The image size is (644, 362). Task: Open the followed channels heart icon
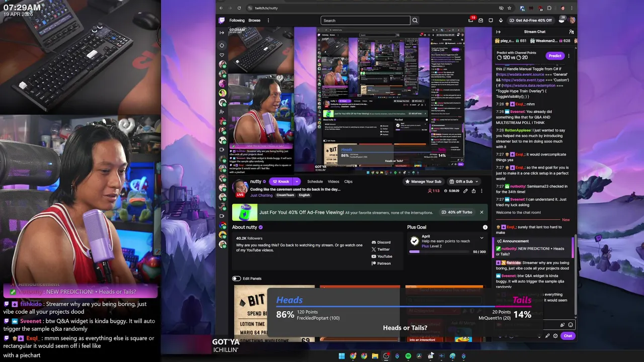[x=222, y=55]
